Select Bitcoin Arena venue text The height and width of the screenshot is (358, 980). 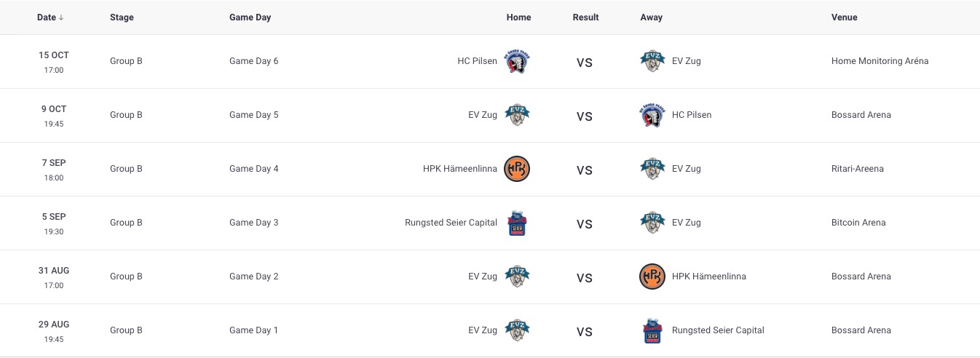(858, 223)
